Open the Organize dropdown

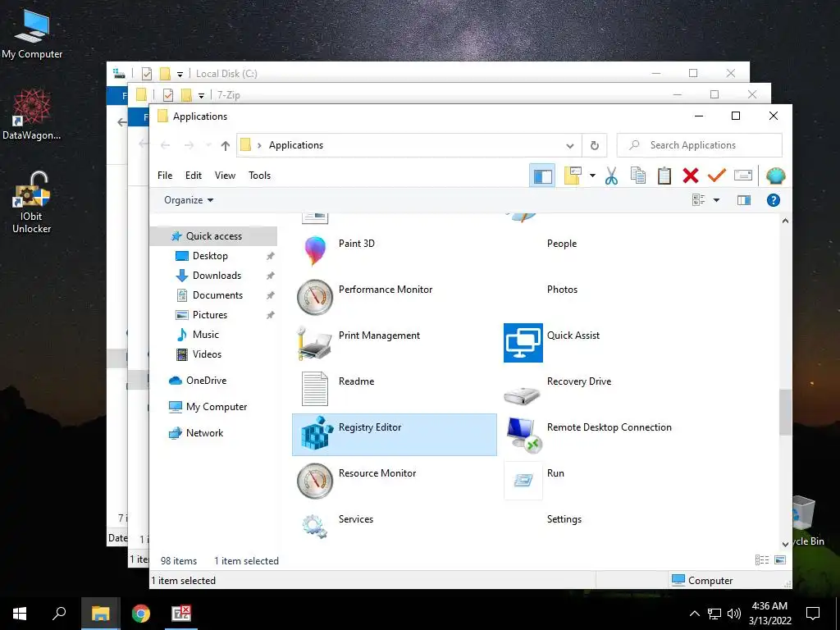pos(189,200)
